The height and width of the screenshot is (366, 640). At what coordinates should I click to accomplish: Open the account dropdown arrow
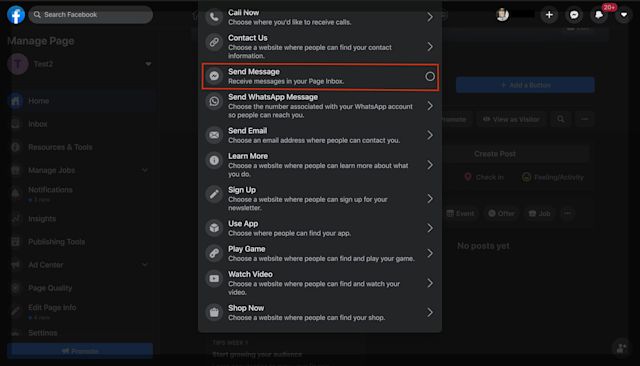624,15
